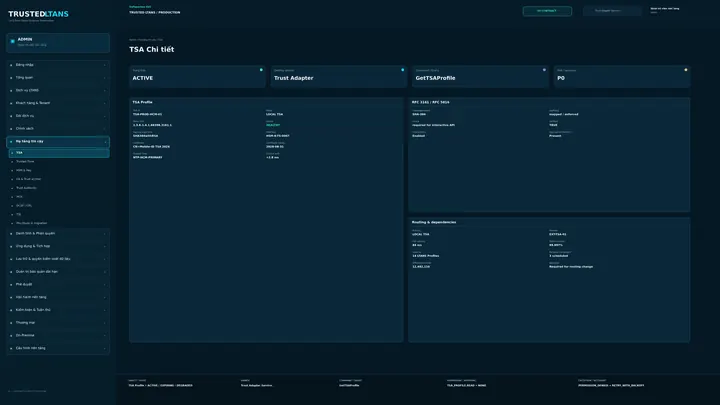This screenshot has height=405, width=720.
Task: Expand the Đăng nhập menu chevron
Action: tap(105, 65)
